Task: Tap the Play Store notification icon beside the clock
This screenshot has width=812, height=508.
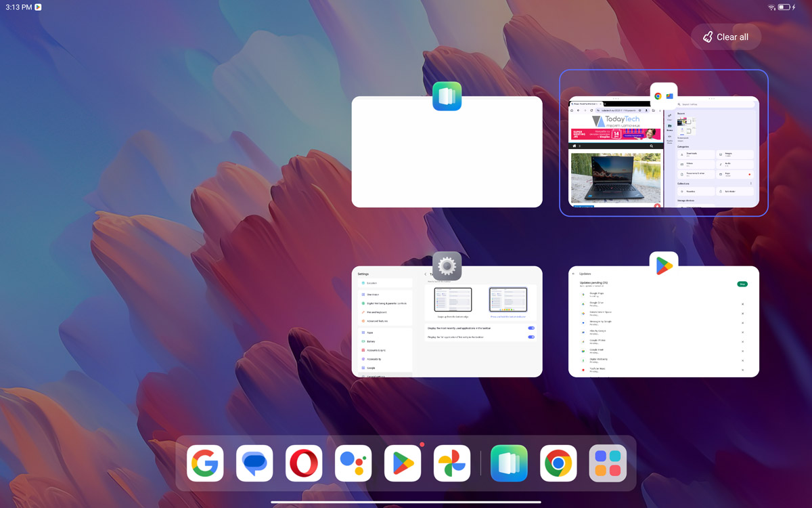Action: coord(39,7)
